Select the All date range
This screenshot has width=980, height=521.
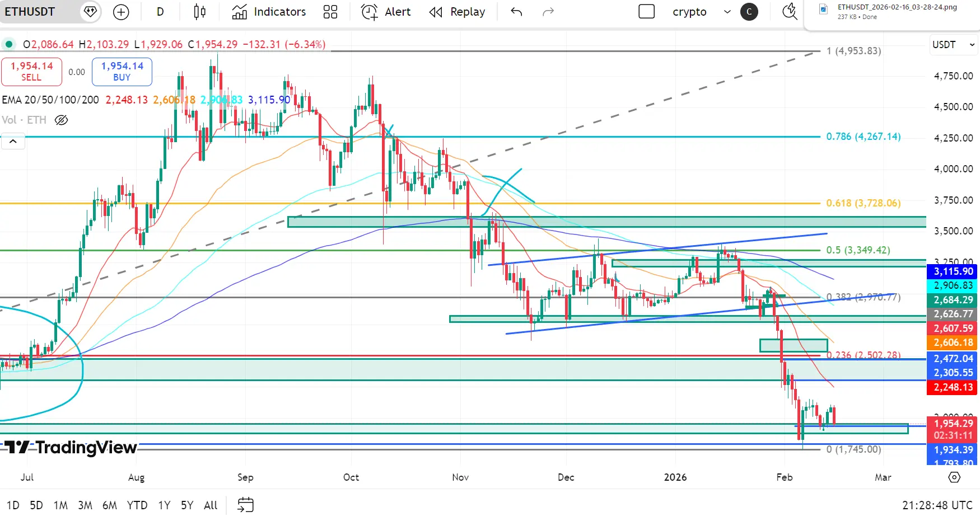(211, 505)
